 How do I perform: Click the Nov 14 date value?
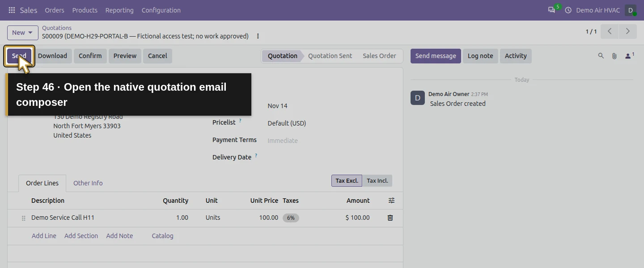277,106
